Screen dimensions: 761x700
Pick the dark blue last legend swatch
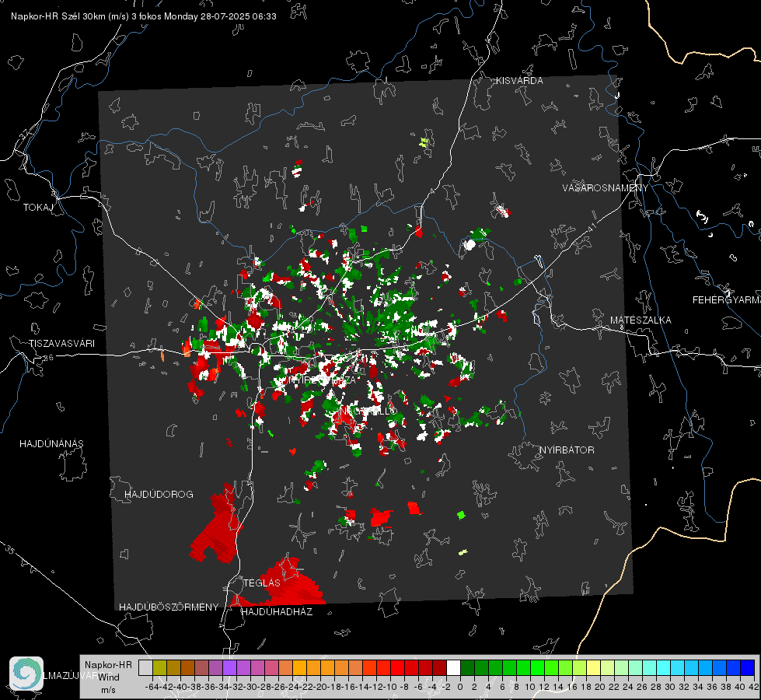coord(748,667)
